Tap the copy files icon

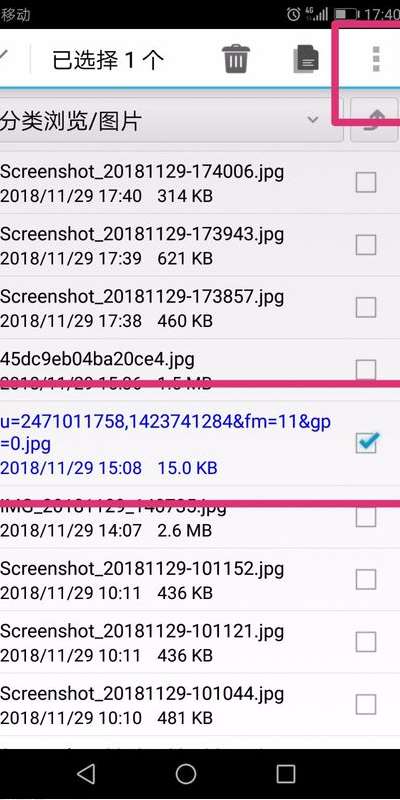[306, 60]
